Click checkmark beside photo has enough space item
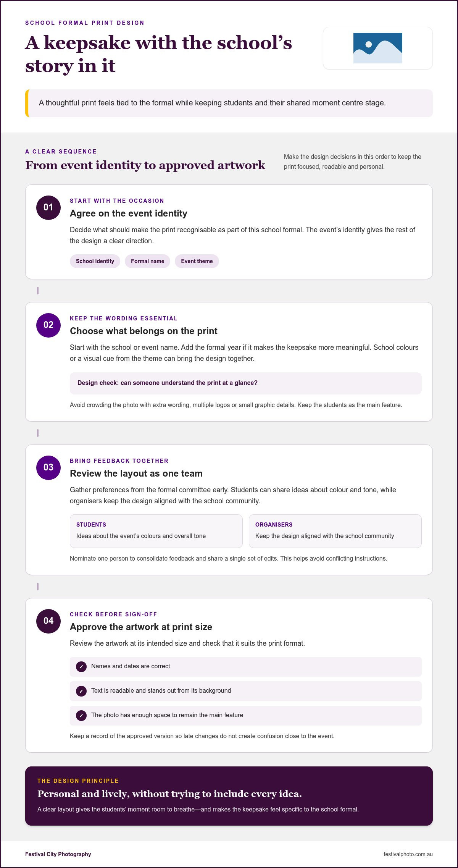 81,716
